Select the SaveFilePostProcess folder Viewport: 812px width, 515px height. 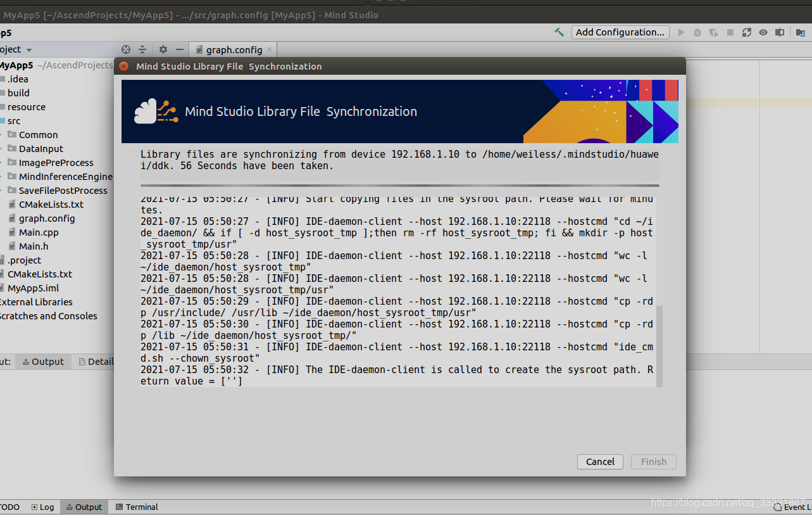63,191
